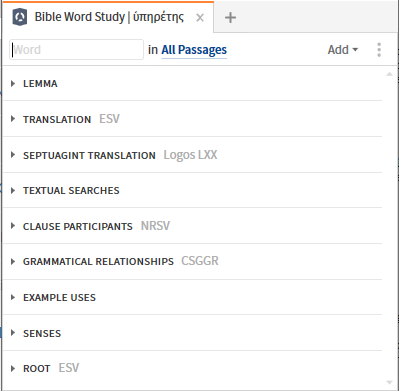The height and width of the screenshot is (391, 399).
Task: Expand the Lemma section triangle
Action: tap(13, 83)
